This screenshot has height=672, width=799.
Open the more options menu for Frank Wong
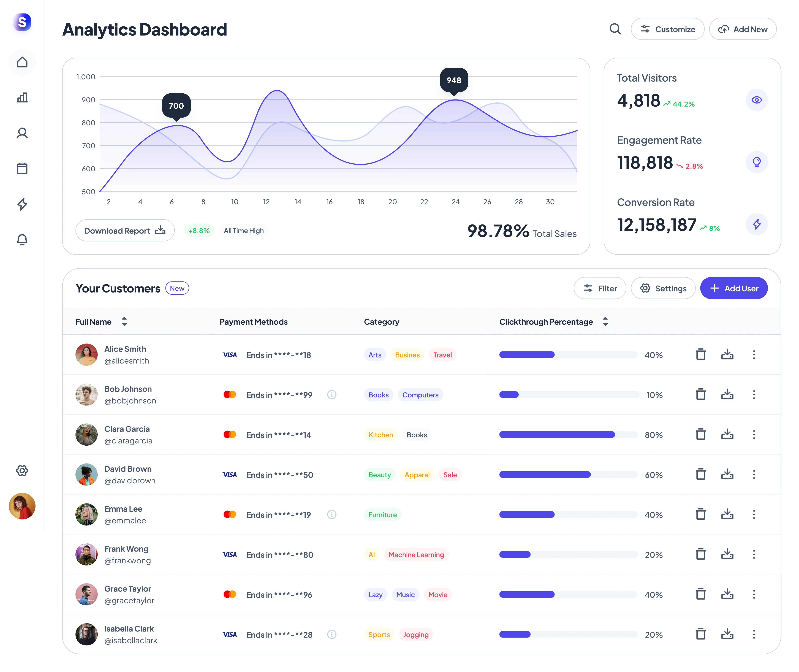(x=754, y=555)
